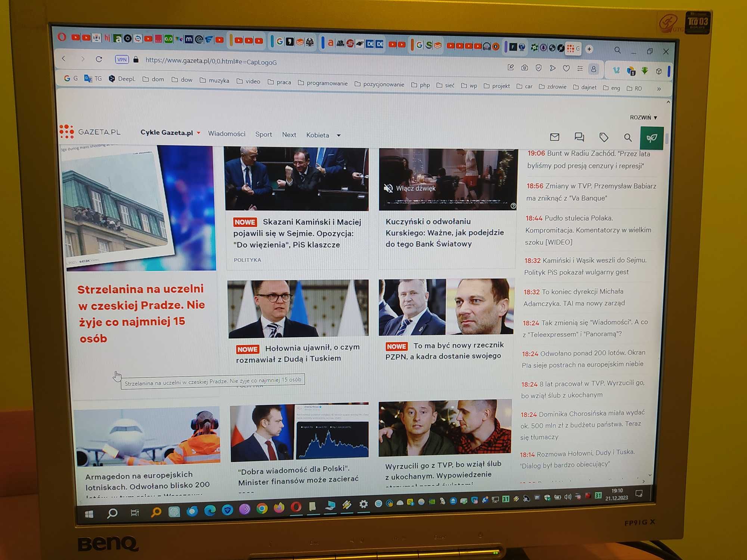
Task: Open the forum chat bubbles icon
Action: tap(579, 137)
